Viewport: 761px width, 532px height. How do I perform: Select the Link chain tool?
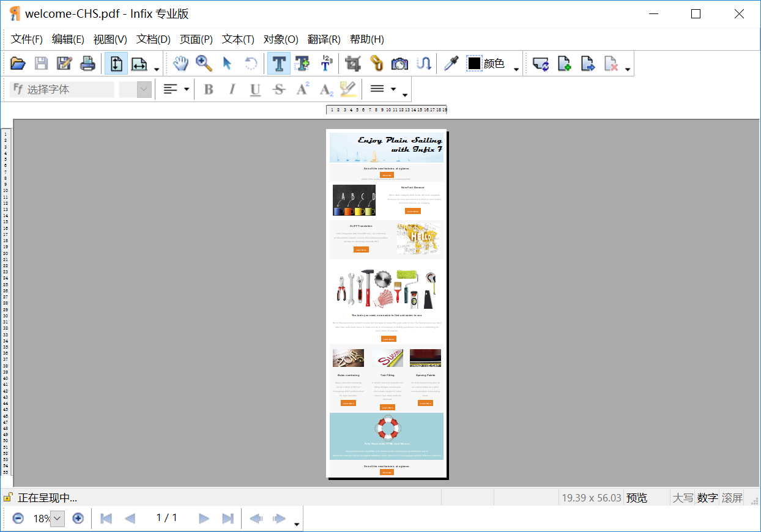click(x=376, y=64)
